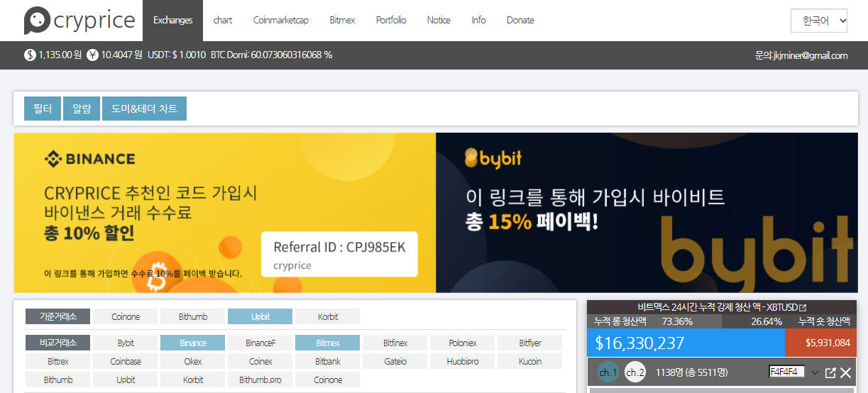Open the Notice page
The width and height of the screenshot is (868, 393).
pos(439,20)
